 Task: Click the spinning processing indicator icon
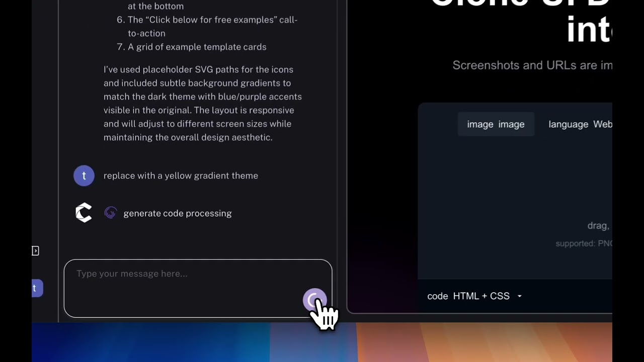(110, 213)
